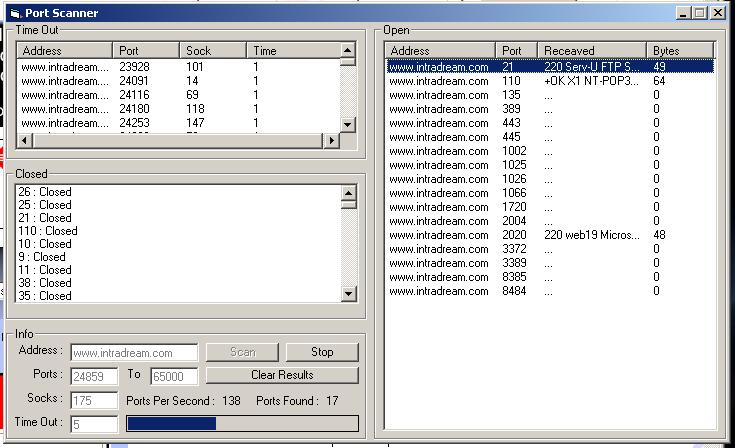The width and height of the screenshot is (735, 448).
Task: Click the Time Out input field
Action: (94, 424)
